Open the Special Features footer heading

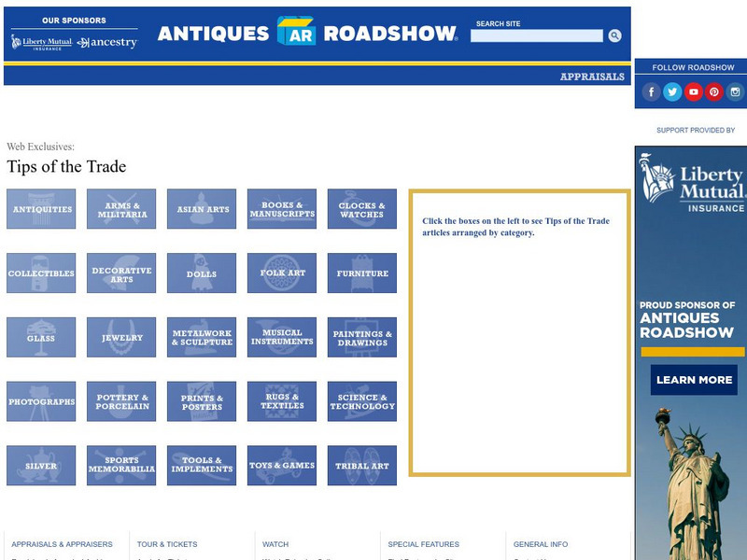(424, 544)
